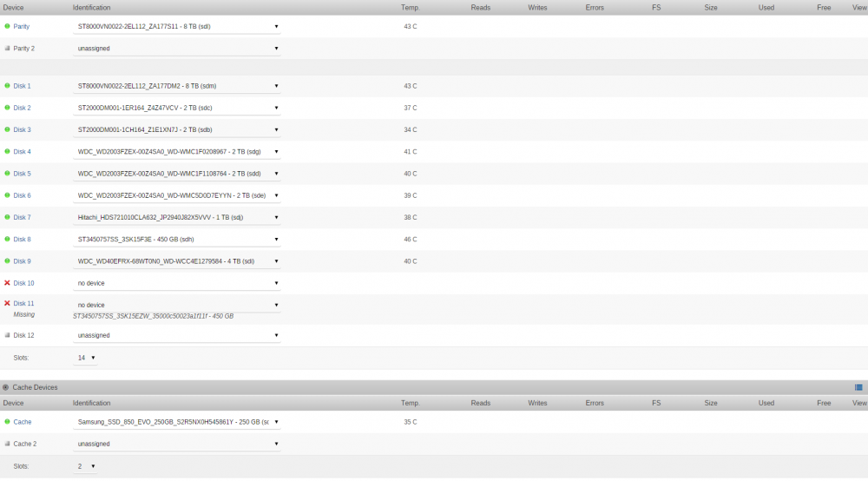
Task: Click the Free column header in Cache Devices table
Action: coord(824,404)
